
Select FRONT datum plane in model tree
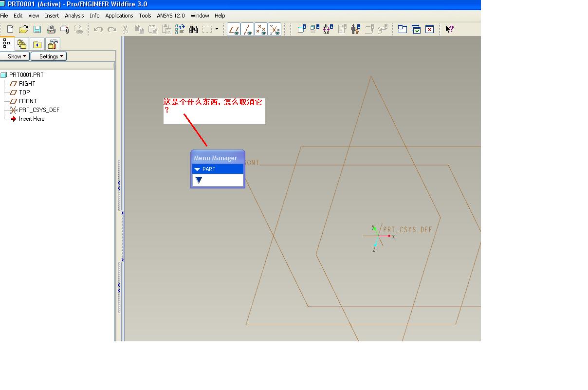[x=28, y=101]
